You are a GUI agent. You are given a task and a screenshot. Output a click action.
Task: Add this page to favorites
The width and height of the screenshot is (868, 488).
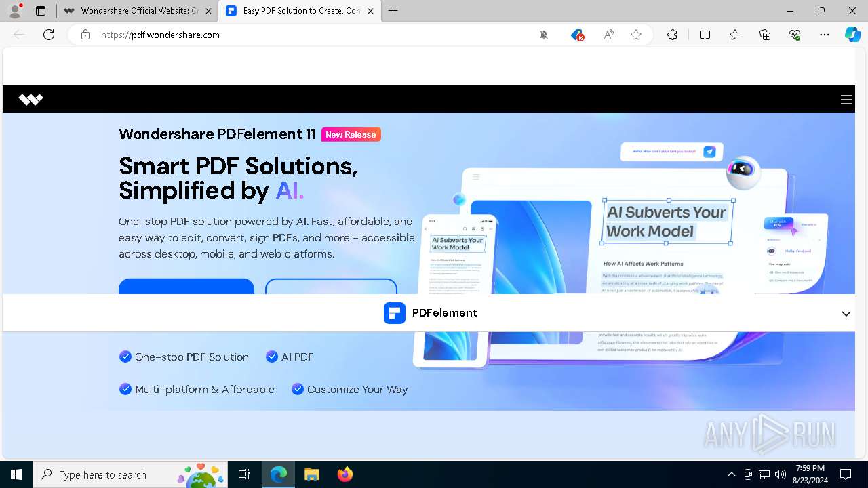636,35
